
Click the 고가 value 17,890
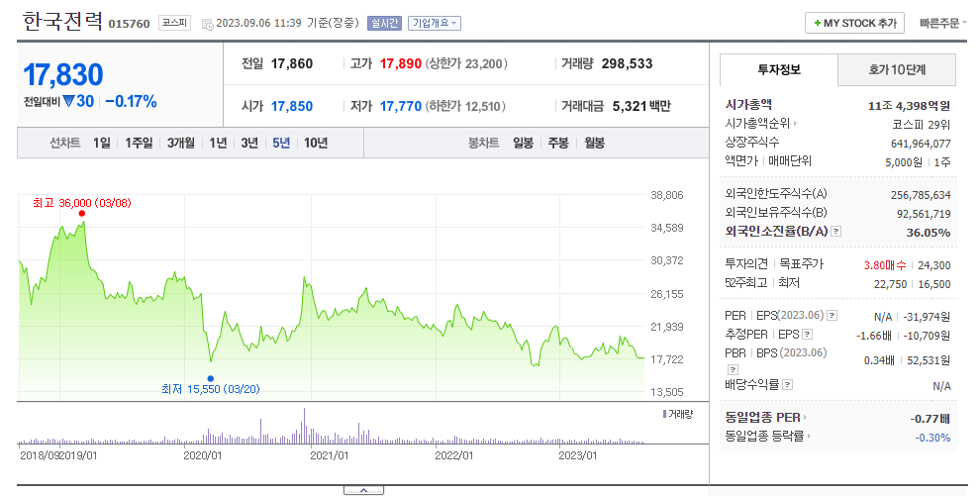point(401,63)
